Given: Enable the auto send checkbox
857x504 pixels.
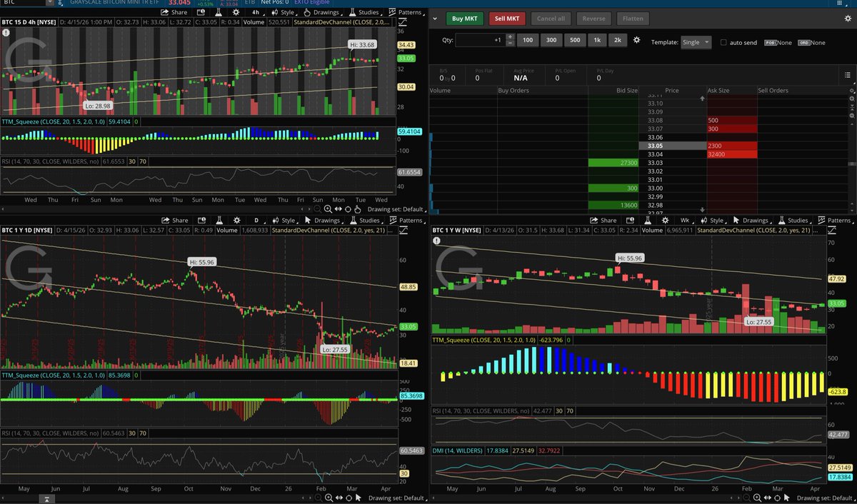Looking at the screenshot, I should click(723, 43).
